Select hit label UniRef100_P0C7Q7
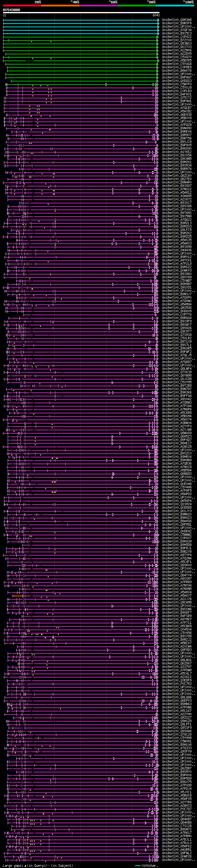 coord(177,809)
